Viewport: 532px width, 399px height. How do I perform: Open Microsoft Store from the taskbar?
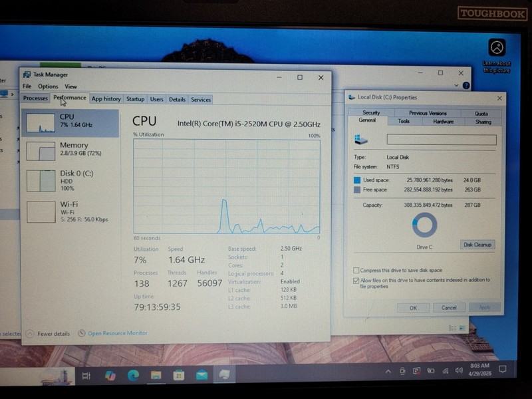[179, 375]
